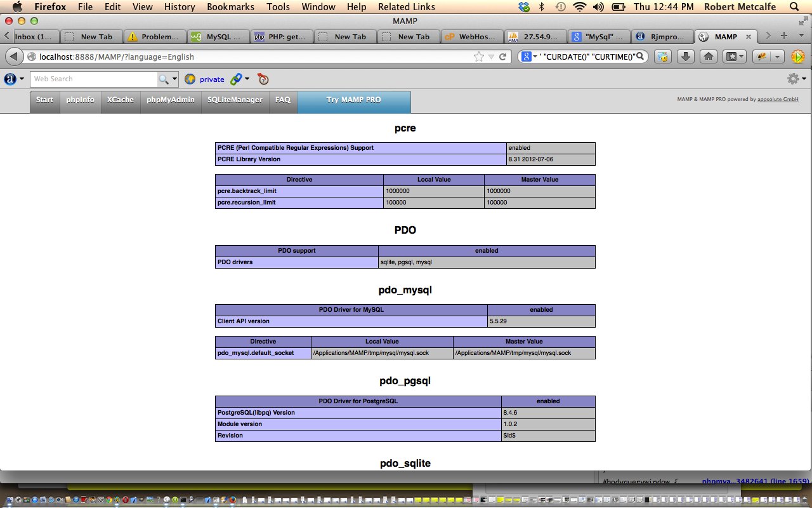Switch to the WebHos... tab
The width and height of the screenshot is (812, 508).
coord(473,36)
